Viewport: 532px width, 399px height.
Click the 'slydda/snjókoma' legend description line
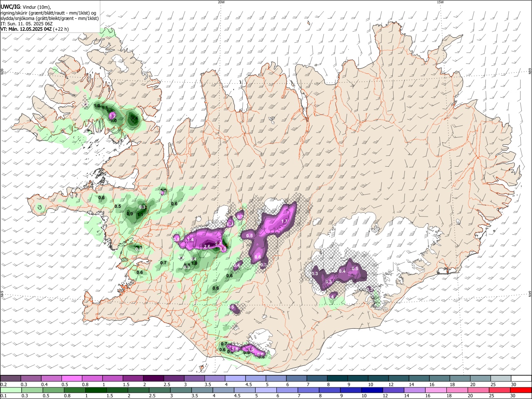tap(49, 18)
